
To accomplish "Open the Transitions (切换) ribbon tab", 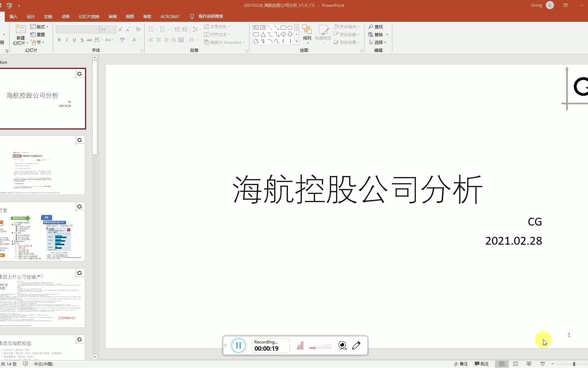I will (x=48, y=16).
